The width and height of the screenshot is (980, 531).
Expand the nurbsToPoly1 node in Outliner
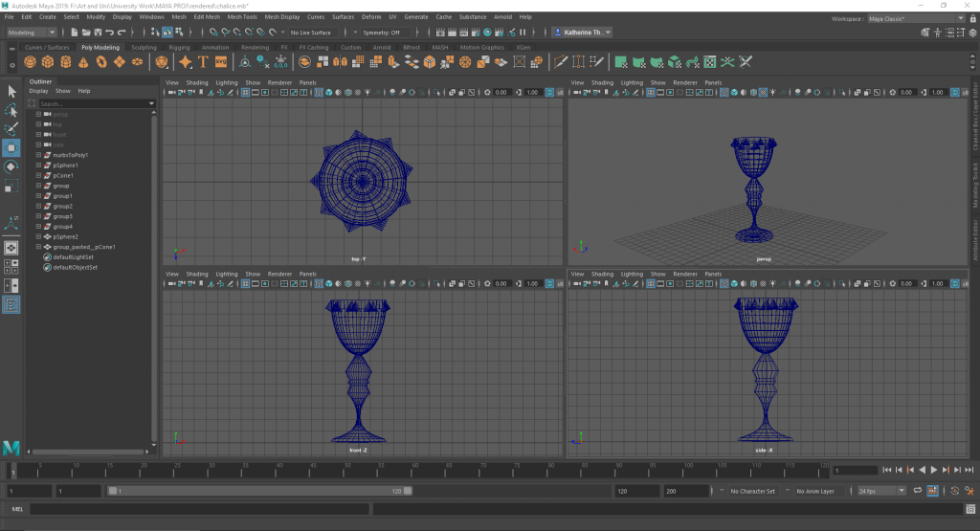(x=38, y=155)
